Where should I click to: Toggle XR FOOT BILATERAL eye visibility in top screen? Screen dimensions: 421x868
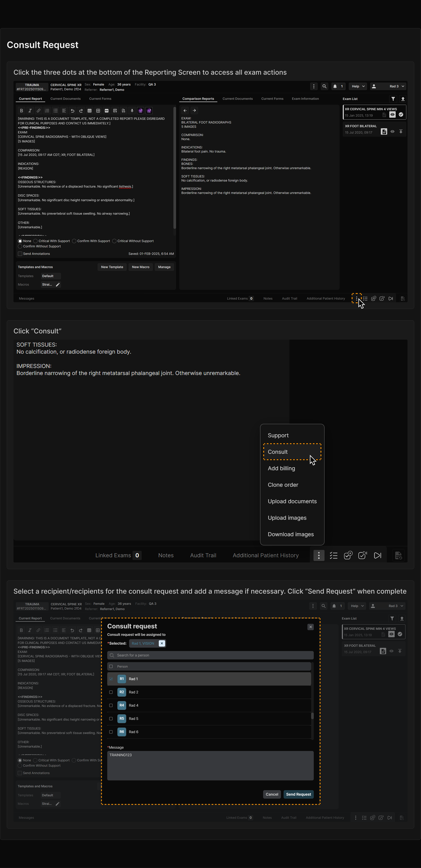click(x=392, y=132)
